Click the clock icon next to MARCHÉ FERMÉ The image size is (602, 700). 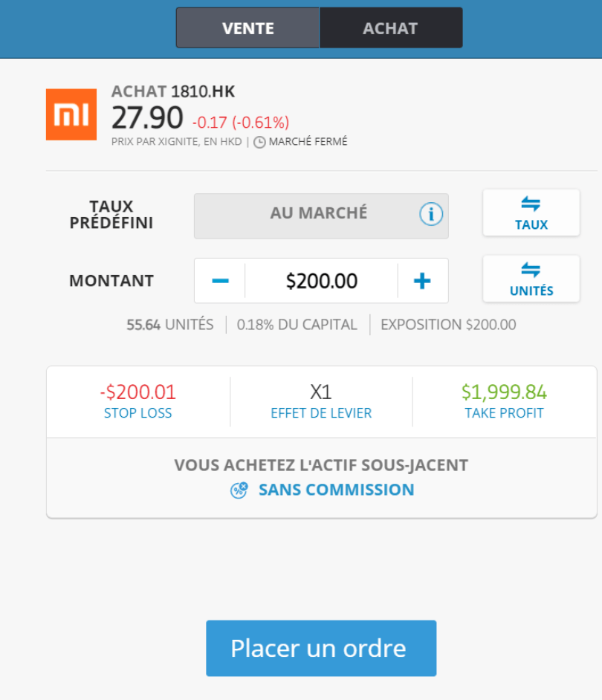pyautogui.click(x=259, y=142)
